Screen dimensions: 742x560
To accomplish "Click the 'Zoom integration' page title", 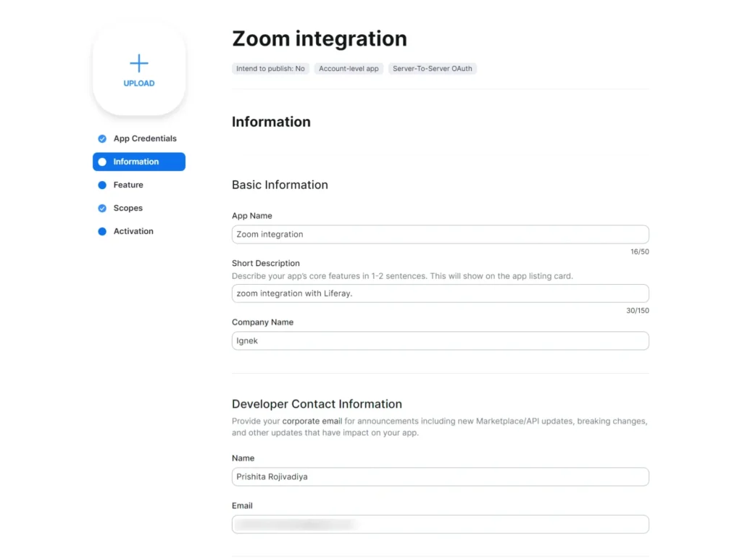I will point(320,39).
